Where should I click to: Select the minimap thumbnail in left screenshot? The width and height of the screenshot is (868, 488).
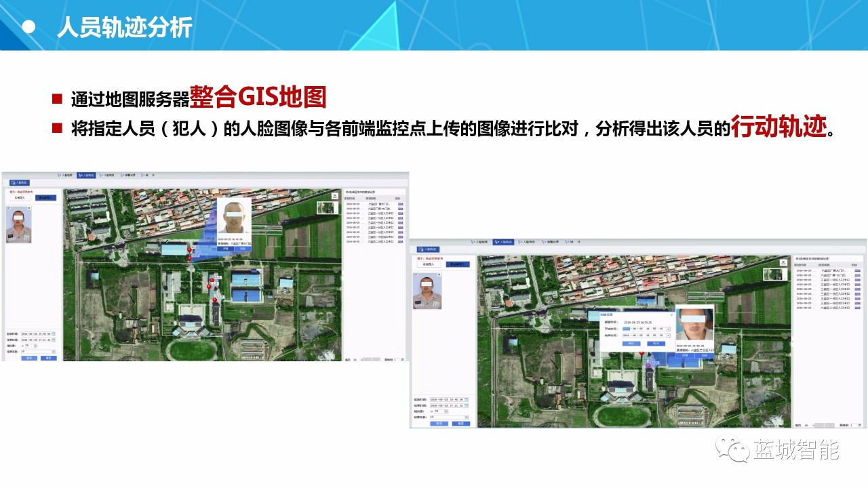point(326,207)
